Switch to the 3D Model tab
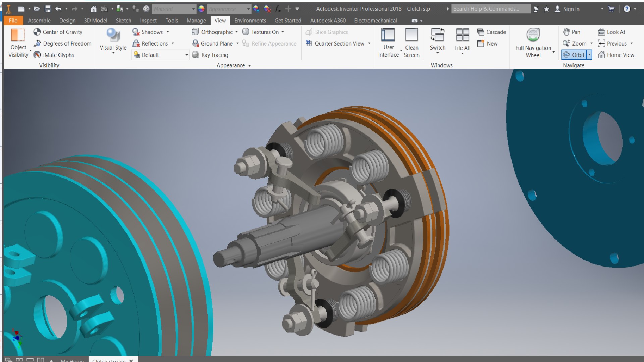 [x=96, y=20]
